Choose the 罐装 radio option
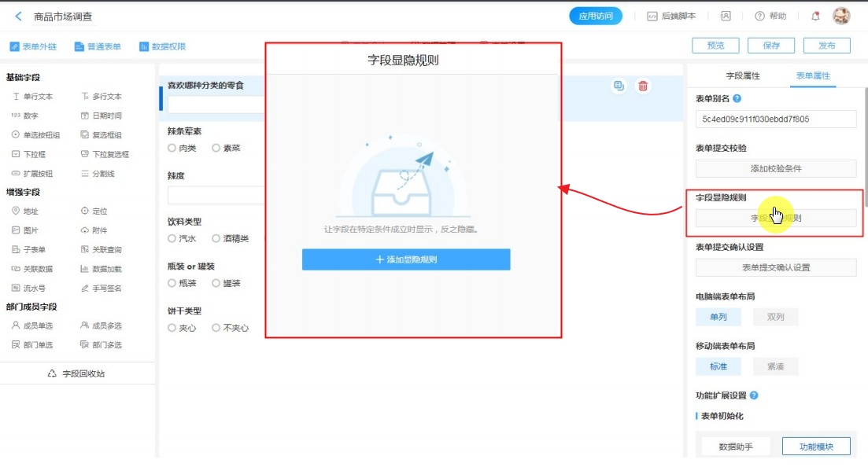Screen dimensions: 868x467 [x=216, y=283]
